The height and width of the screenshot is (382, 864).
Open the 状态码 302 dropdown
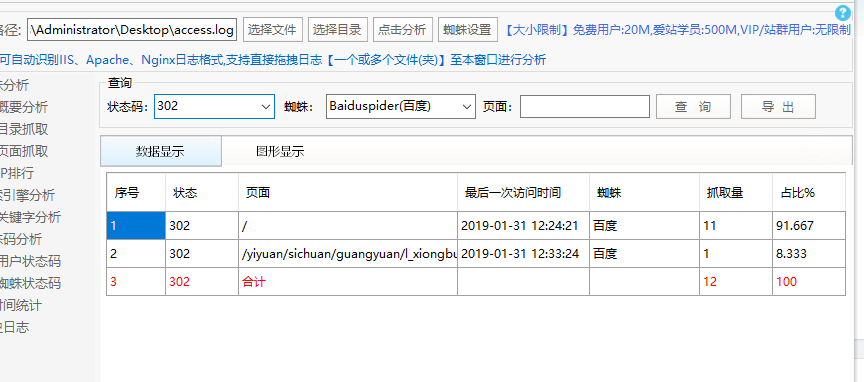(x=214, y=106)
